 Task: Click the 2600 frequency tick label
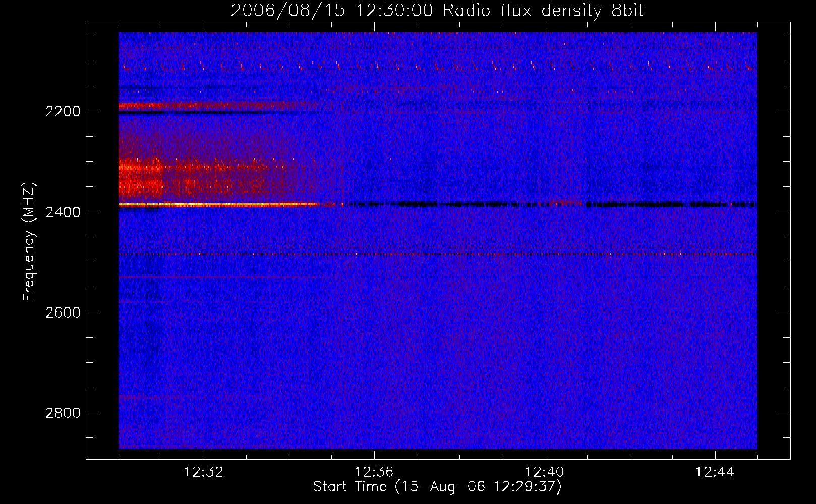[63, 312]
